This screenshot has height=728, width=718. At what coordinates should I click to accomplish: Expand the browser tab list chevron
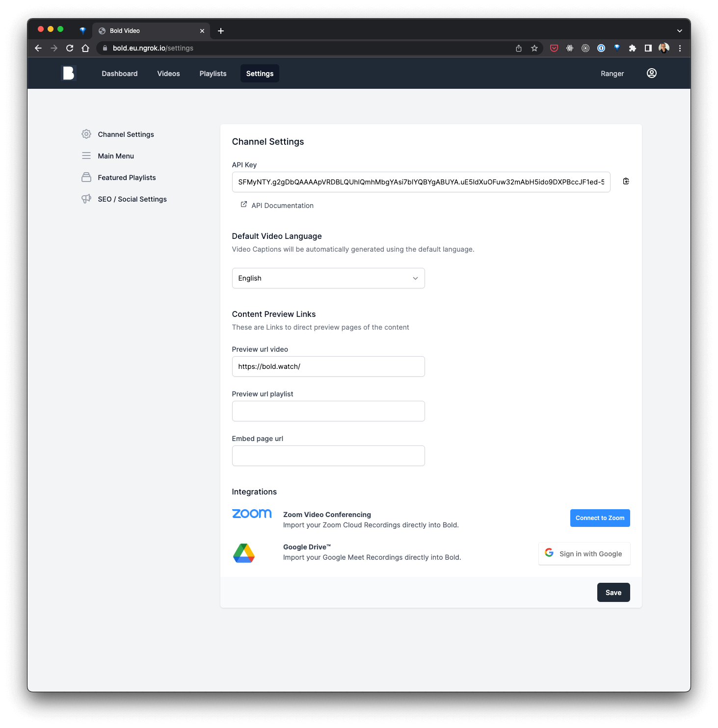tap(680, 30)
